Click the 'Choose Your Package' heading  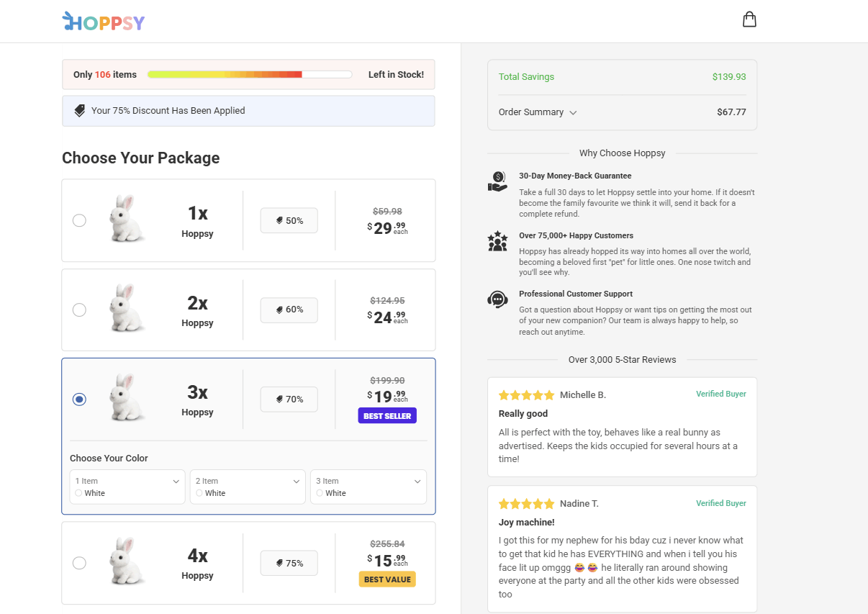141,158
